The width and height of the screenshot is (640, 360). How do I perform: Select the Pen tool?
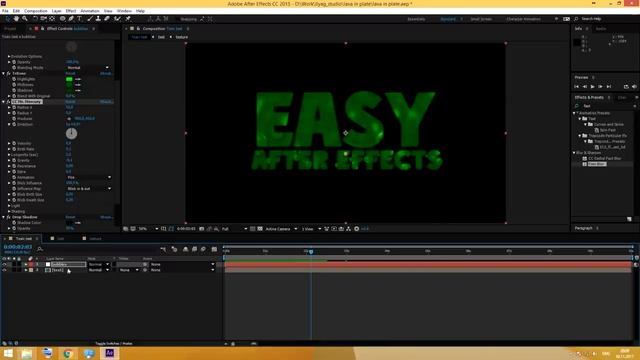71,19
